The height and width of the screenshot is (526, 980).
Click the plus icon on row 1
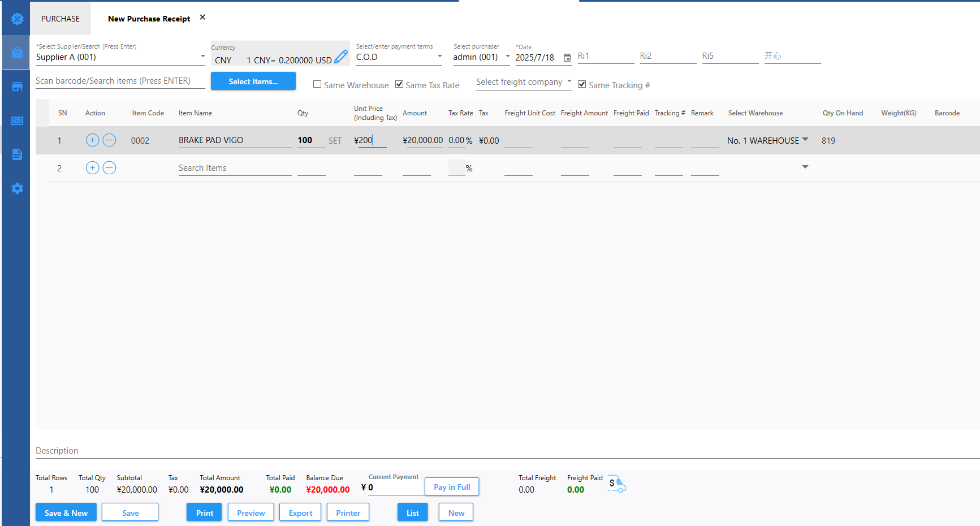(x=92, y=140)
